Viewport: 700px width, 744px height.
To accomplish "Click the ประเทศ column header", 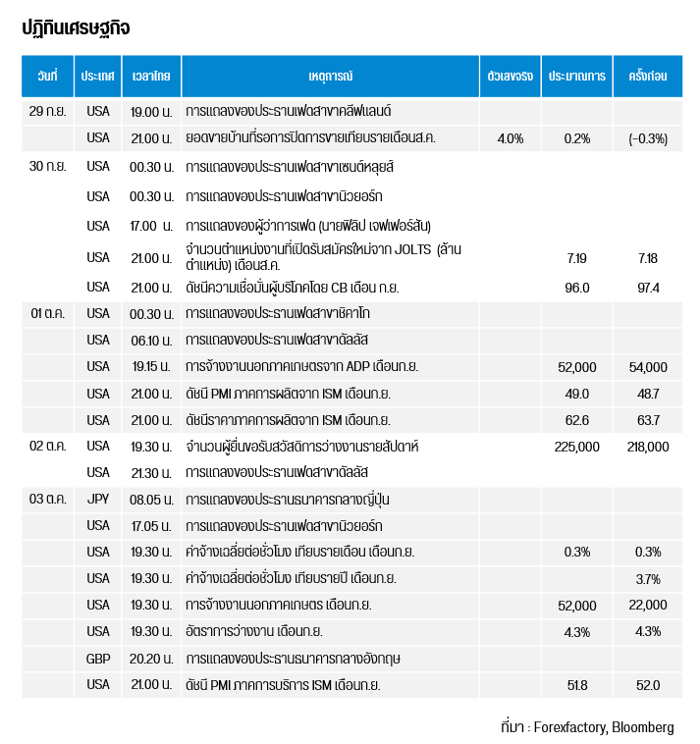I will (x=98, y=76).
